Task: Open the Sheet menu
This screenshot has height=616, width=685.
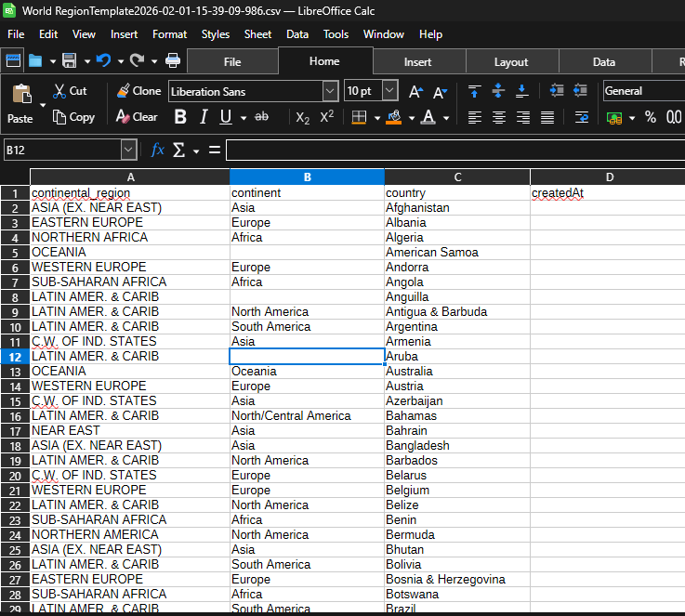Action: click(x=257, y=34)
